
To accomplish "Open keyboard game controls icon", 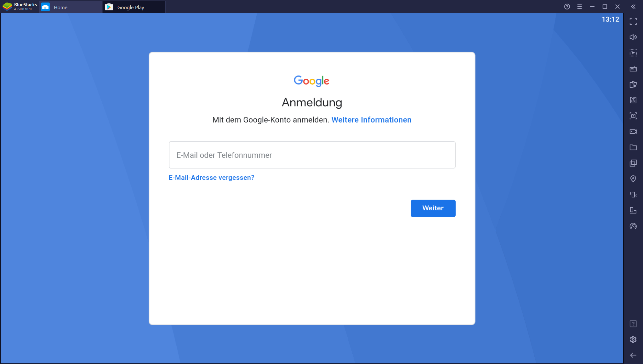I will coord(633,69).
